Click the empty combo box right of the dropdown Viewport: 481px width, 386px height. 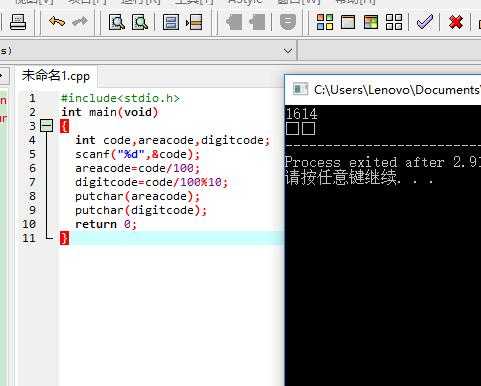pyautogui.click(x=390, y=51)
